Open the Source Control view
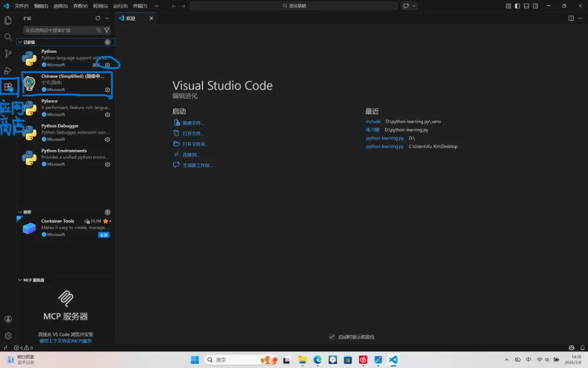Image resolution: width=588 pixels, height=368 pixels. click(x=8, y=53)
